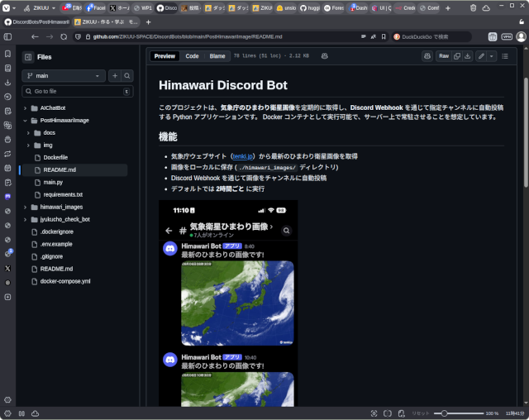Open the main branch dropdown
Screen dimensions: 529x420
coord(64,76)
